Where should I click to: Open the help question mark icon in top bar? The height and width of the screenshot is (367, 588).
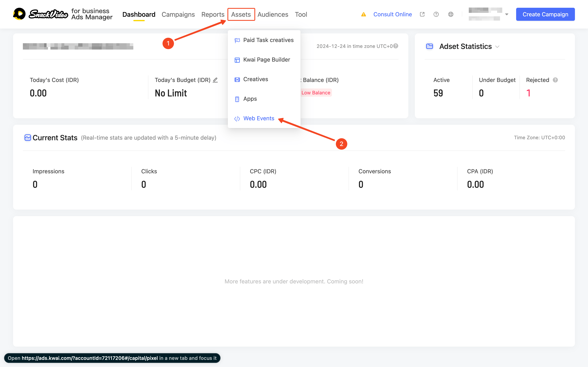pyautogui.click(x=436, y=14)
